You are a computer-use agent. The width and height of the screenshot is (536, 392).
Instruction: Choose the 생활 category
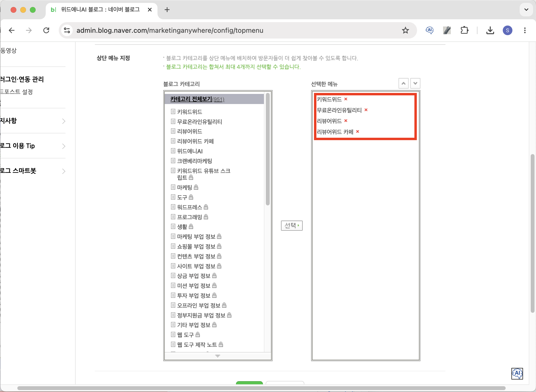[182, 227]
